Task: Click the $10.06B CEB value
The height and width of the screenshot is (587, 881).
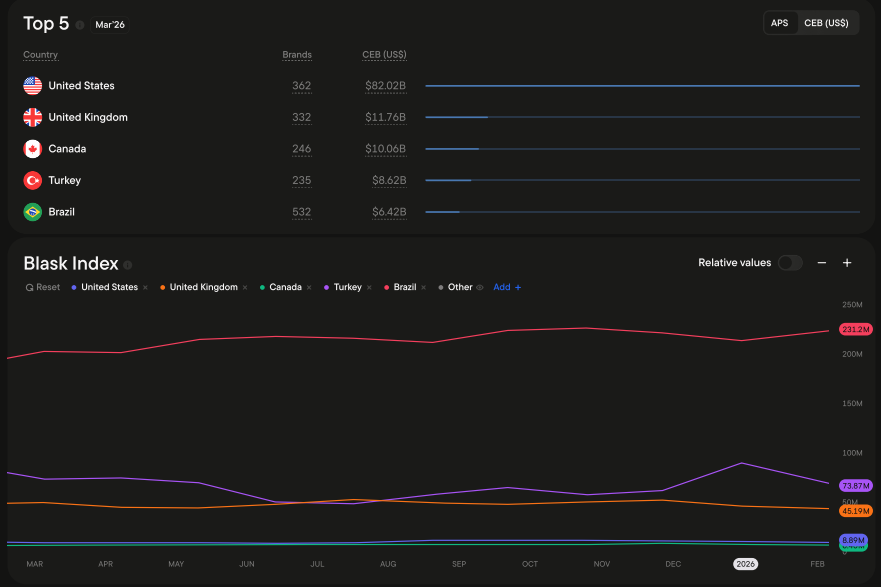Action: click(385, 149)
